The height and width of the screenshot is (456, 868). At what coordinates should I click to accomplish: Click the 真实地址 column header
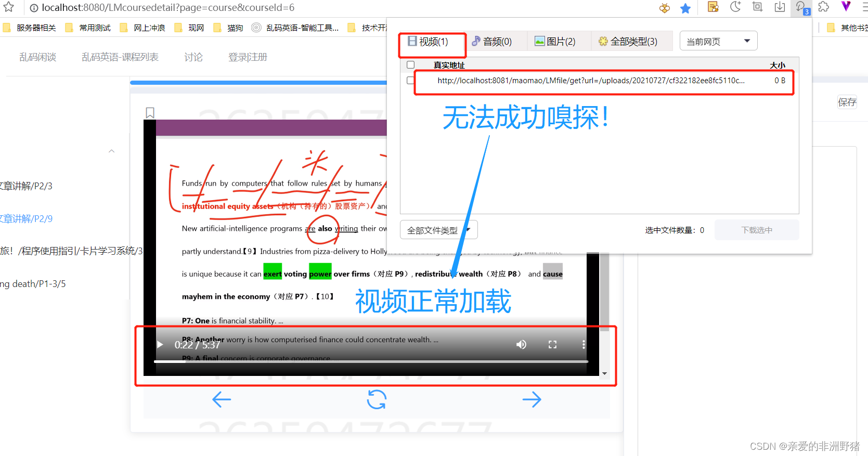coord(449,65)
